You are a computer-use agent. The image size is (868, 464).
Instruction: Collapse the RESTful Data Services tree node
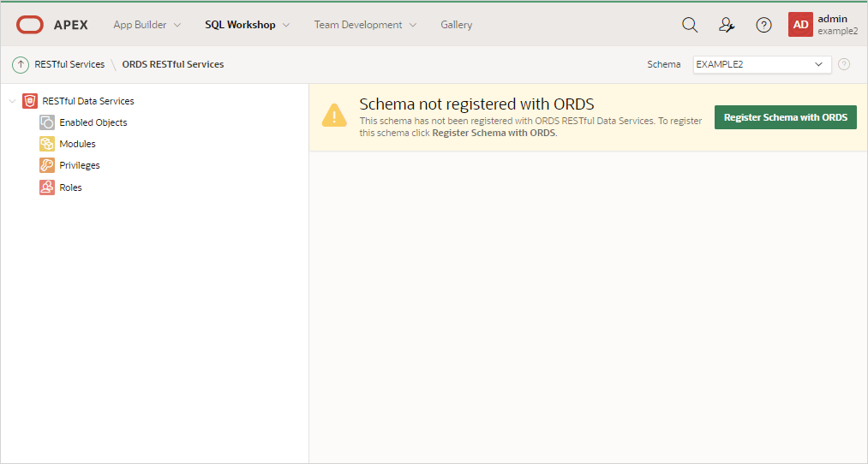12,101
